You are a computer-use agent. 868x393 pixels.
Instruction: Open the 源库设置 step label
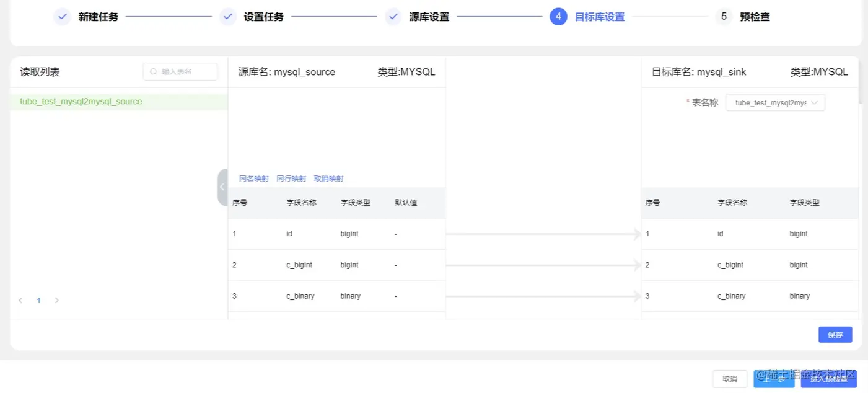429,17
